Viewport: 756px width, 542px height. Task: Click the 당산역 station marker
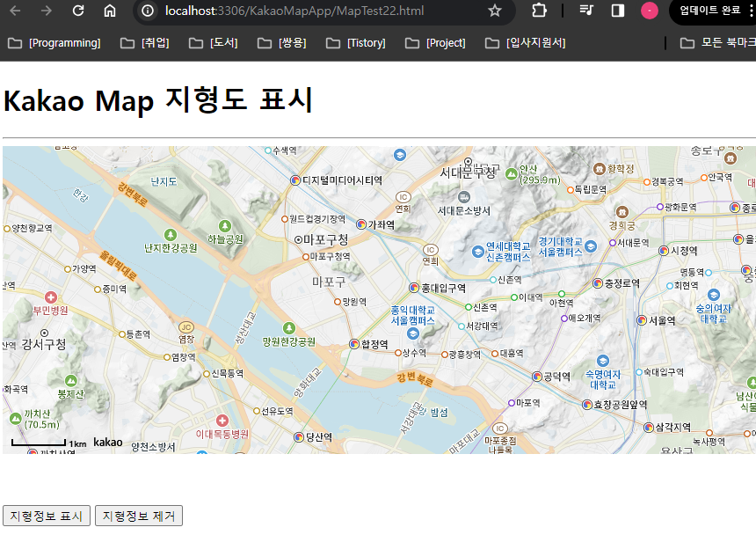(299, 436)
